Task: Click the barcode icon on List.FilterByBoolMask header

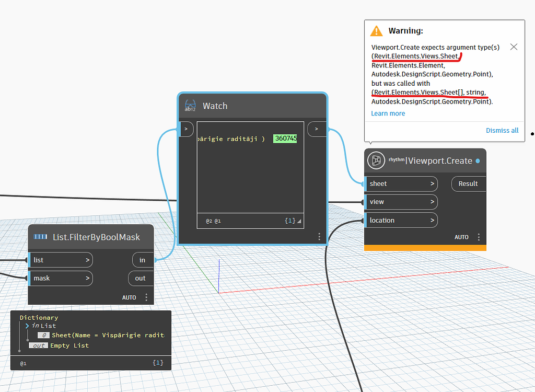Action: pyautogui.click(x=40, y=236)
